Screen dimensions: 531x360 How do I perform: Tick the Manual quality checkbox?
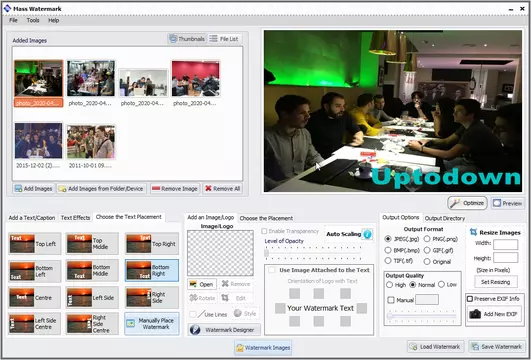[x=391, y=300]
